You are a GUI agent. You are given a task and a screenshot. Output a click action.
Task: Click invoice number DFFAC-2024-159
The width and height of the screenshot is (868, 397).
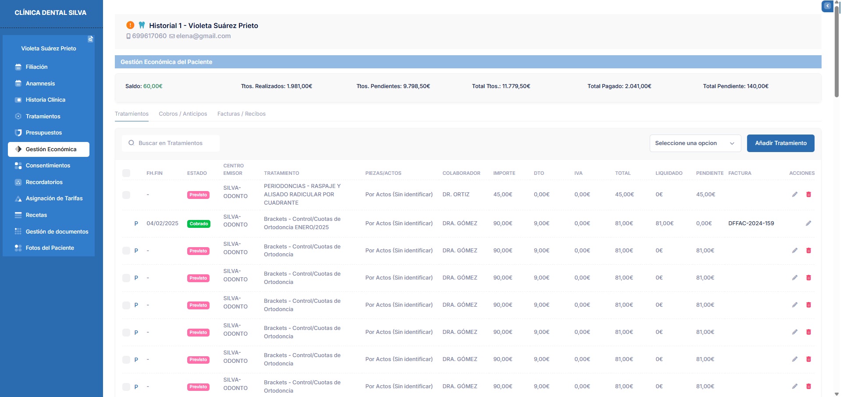pyautogui.click(x=751, y=223)
